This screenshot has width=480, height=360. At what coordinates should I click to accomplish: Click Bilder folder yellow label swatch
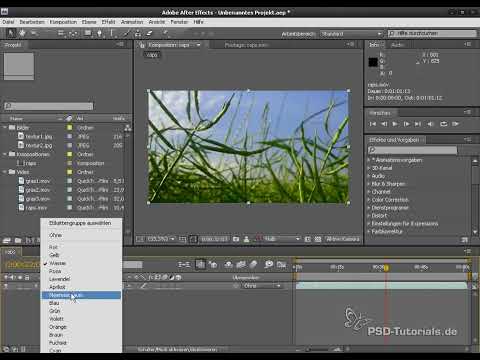pyautogui.click(x=70, y=128)
